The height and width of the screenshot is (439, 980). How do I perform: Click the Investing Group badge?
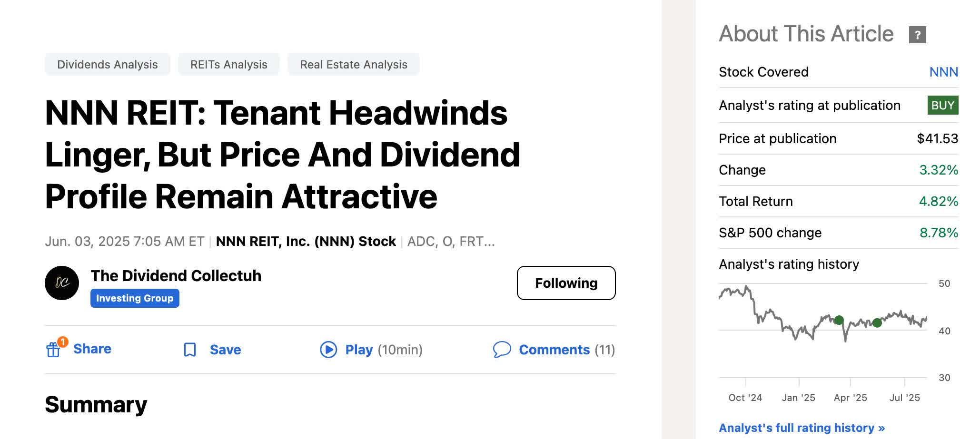coord(135,298)
